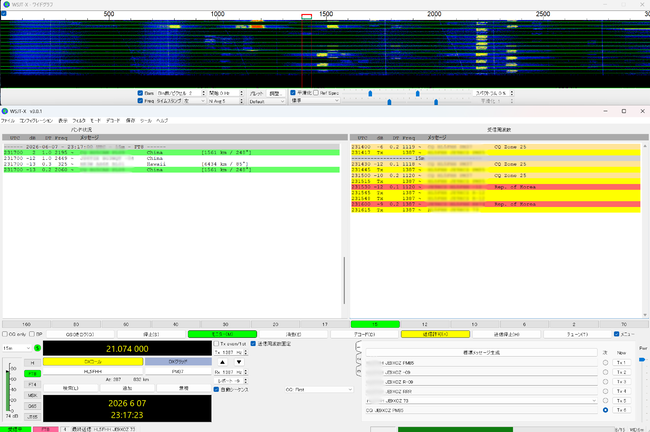Screen dimensions: 650x432
Task: Click the 21.074 000 frequency display
Action: [127, 349]
